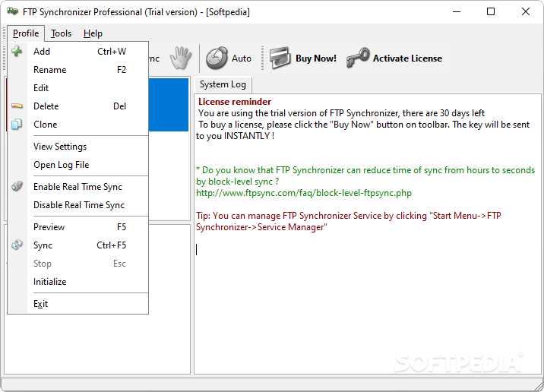Open View Settings from the menu
Screen dimensions: 544x392
tap(78, 147)
